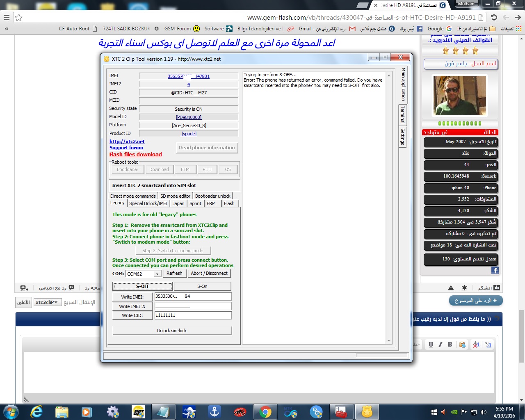Select the Flash tab

(x=229, y=203)
